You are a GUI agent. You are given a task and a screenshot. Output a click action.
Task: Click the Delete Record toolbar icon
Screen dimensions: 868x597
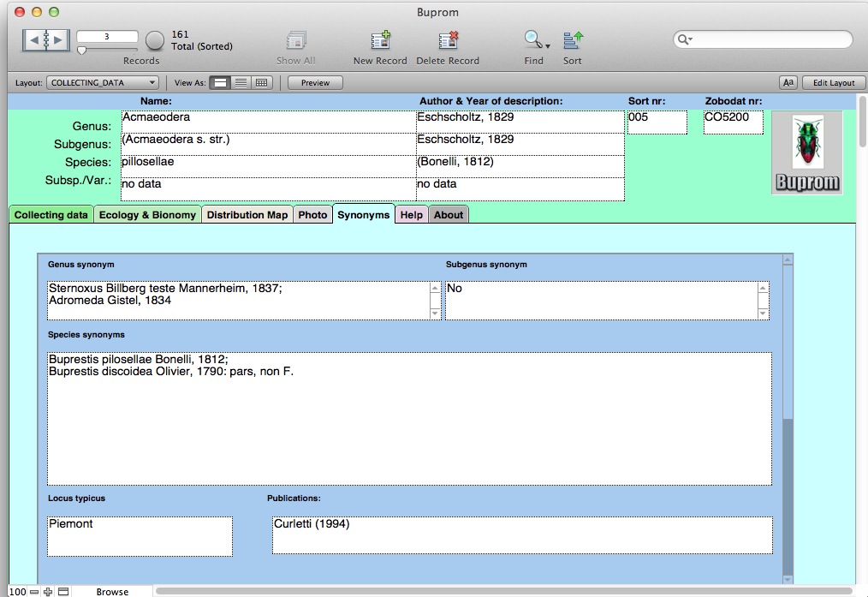(x=448, y=41)
